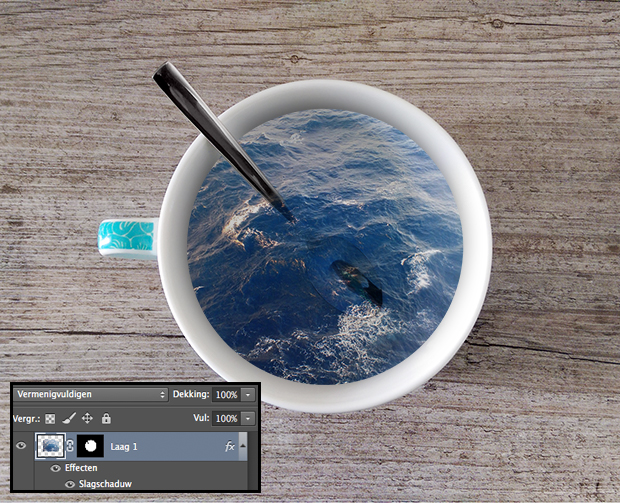This screenshot has height=503, width=620.
Task: Edit the Vul fill value field
Action: [x=226, y=418]
